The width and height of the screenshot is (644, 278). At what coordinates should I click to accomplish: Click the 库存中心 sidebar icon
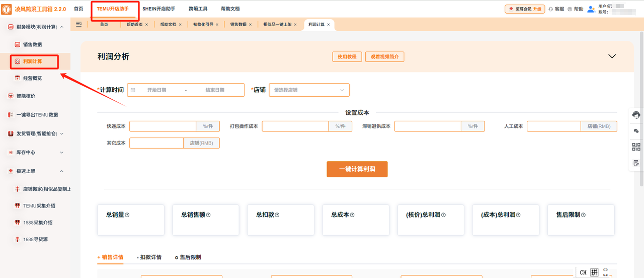(x=11, y=152)
